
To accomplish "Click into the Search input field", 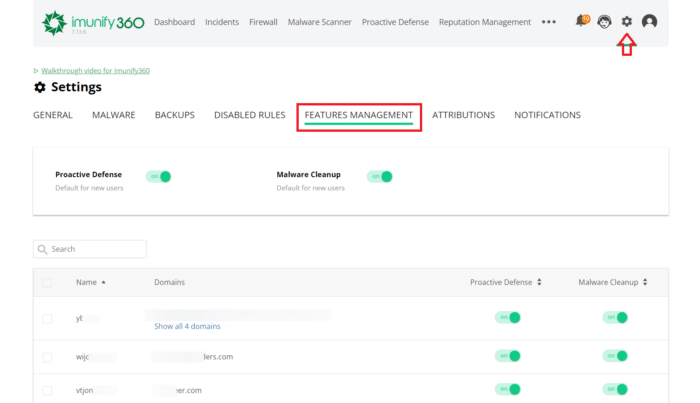I will pyautogui.click(x=96, y=249).
